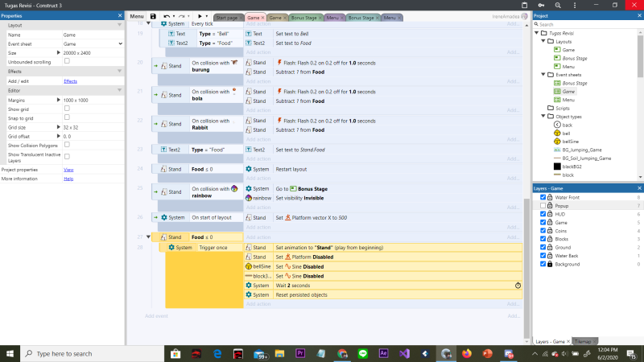The height and width of the screenshot is (362, 644).
Task: Select the bell object type icon
Action: (557, 133)
